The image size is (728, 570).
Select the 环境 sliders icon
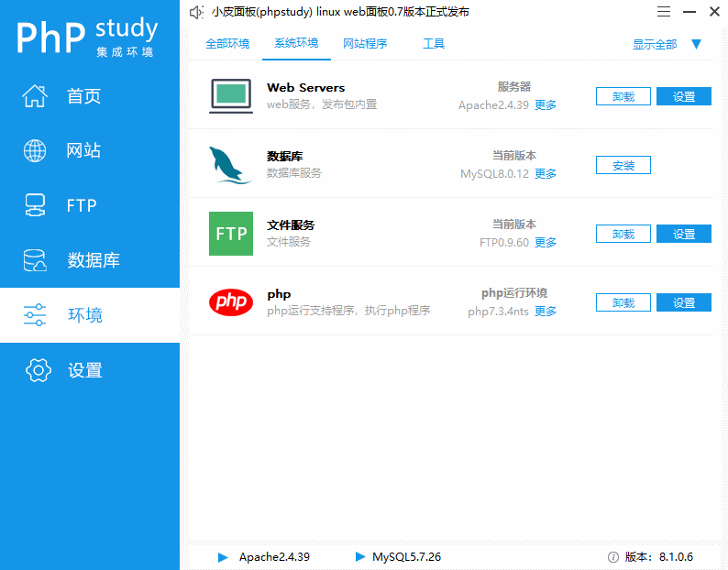pyautogui.click(x=35, y=314)
